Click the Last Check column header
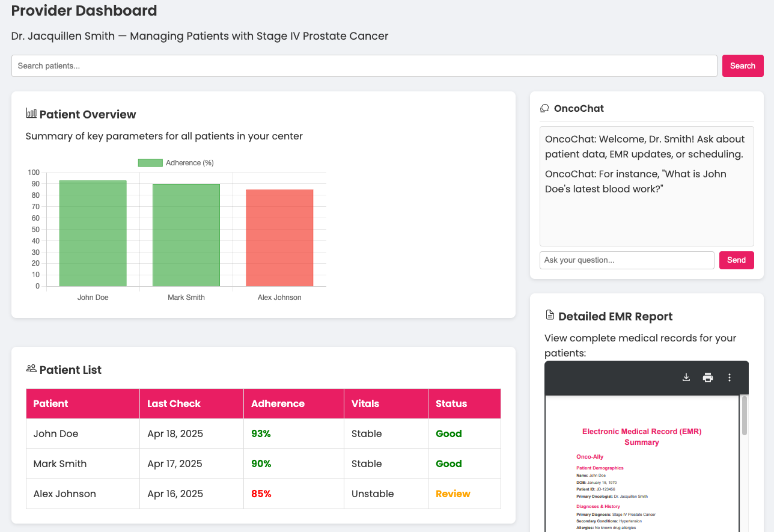 [x=192, y=403]
